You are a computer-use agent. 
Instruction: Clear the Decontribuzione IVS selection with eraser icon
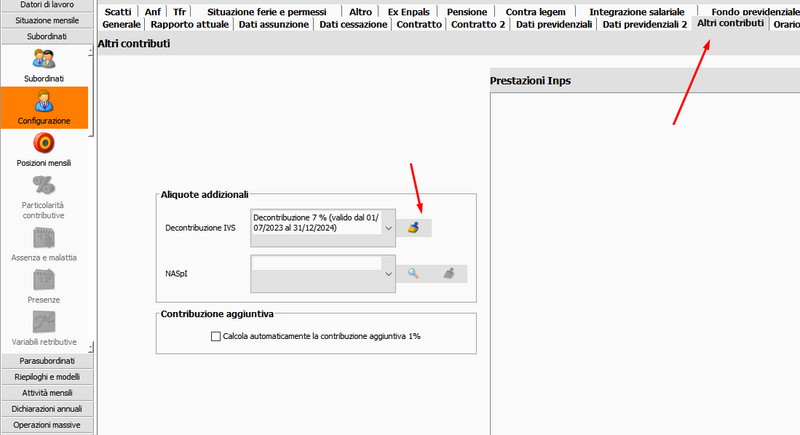[414, 228]
